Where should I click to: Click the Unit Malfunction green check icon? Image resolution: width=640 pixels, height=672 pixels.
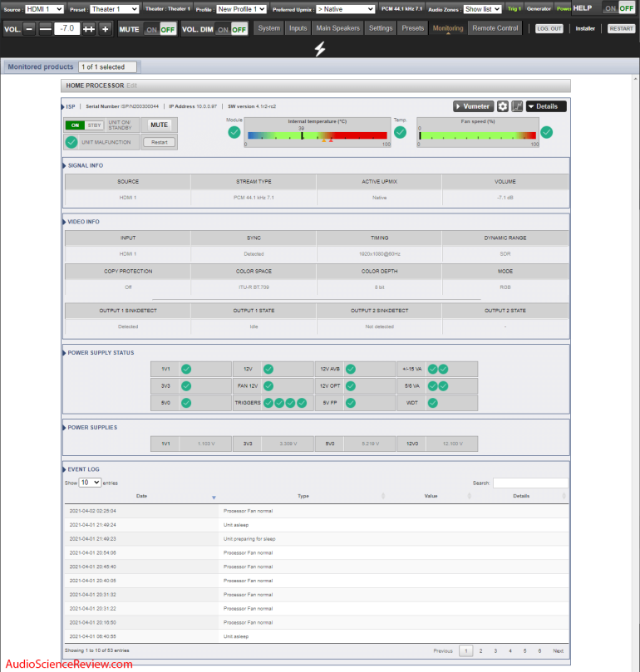coord(71,142)
